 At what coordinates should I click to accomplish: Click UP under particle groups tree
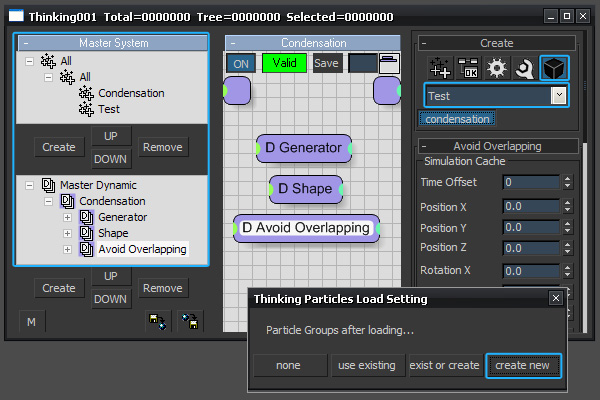(x=111, y=136)
